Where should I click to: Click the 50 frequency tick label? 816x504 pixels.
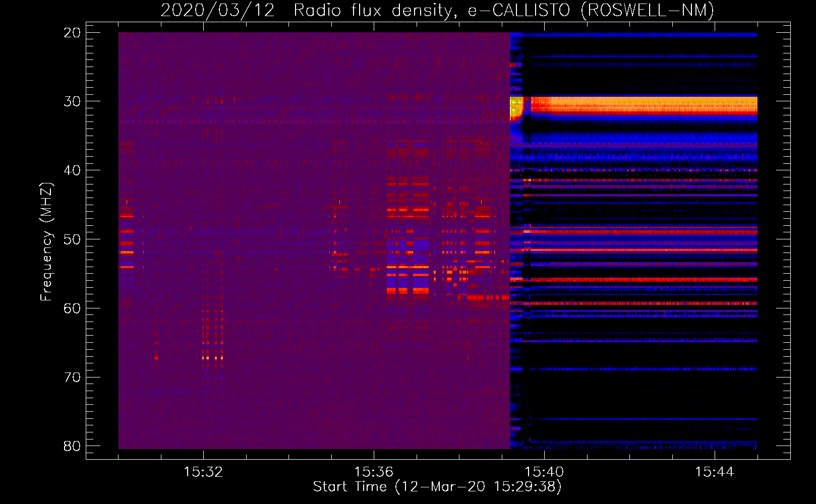tap(72, 239)
